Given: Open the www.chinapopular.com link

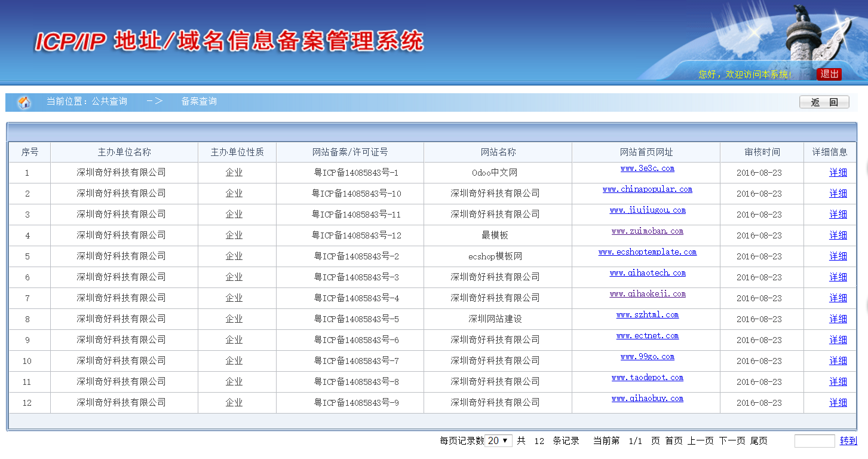Looking at the screenshot, I should 648,189.
